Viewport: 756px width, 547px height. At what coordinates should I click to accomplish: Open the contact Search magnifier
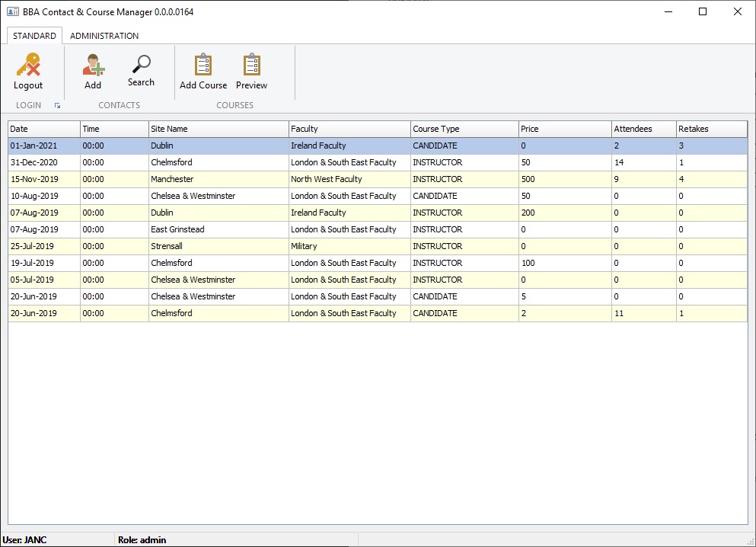pos(141,65)
